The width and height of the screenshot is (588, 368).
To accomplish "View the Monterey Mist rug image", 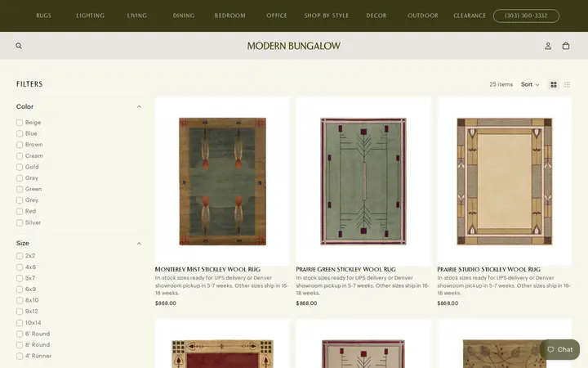I will pyautogui.click(x=222, y=182).
